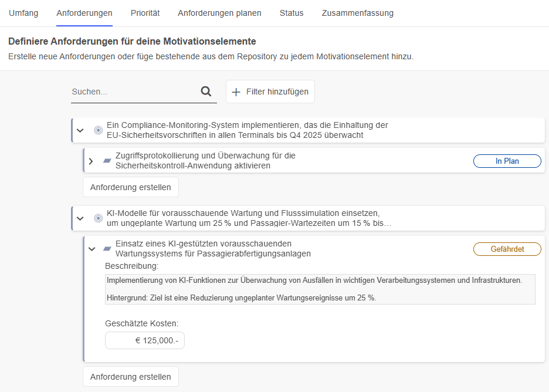549x392 pixels.
Task: Click Anforderung erstellen under the Compliance element
Action: 130,187
